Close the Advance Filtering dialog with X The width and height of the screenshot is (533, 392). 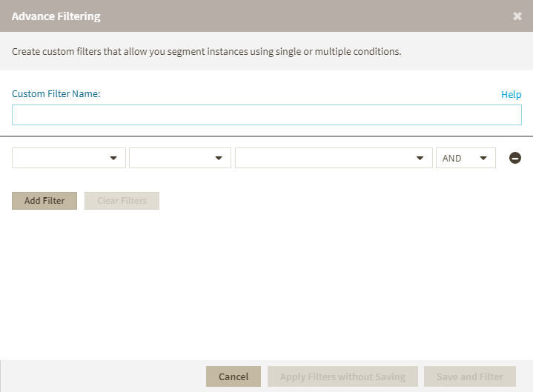(517, 16)
